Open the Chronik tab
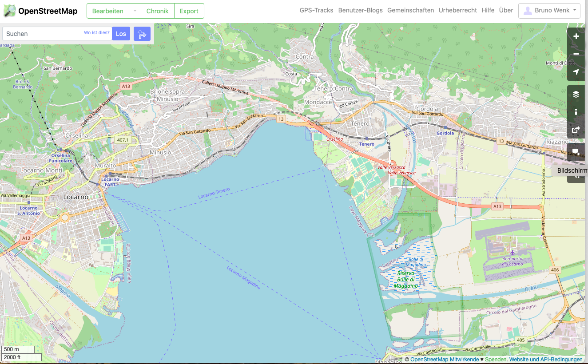Screen dimensions: 588x364 (157, 11)
